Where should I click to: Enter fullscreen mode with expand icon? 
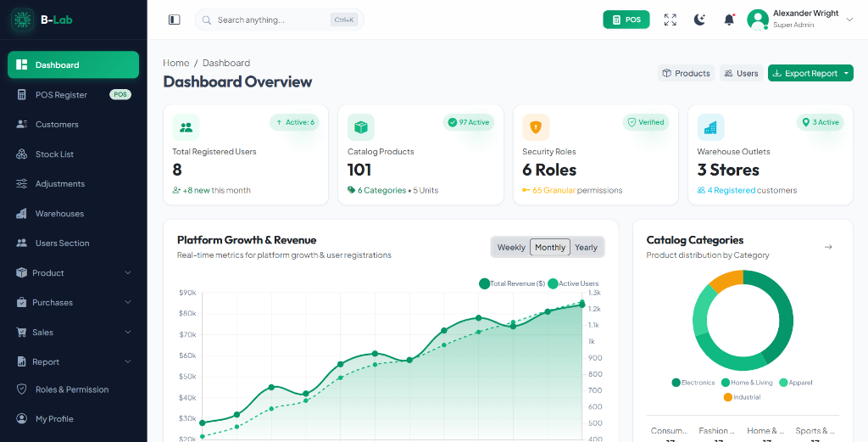pyautogui.click(x=670, y=20)
